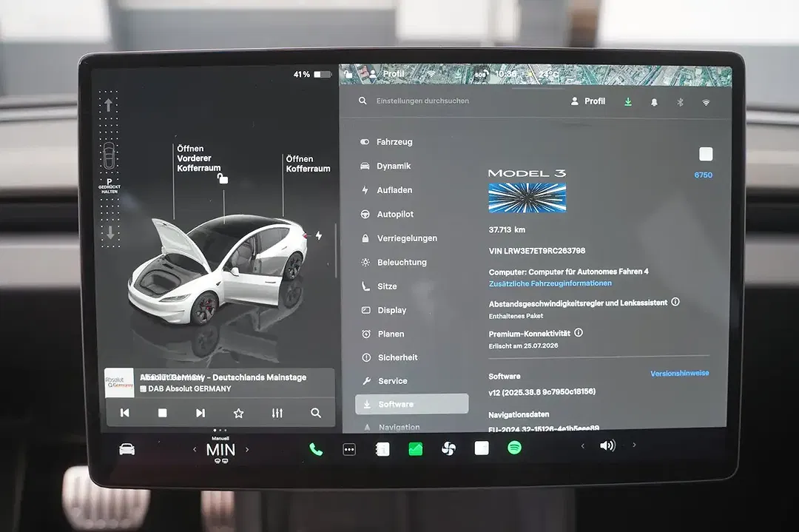Tap Öffnen Kofferraum for rear trunk
Viewport: 799px width, 532px height.
(x=308, y=164)
